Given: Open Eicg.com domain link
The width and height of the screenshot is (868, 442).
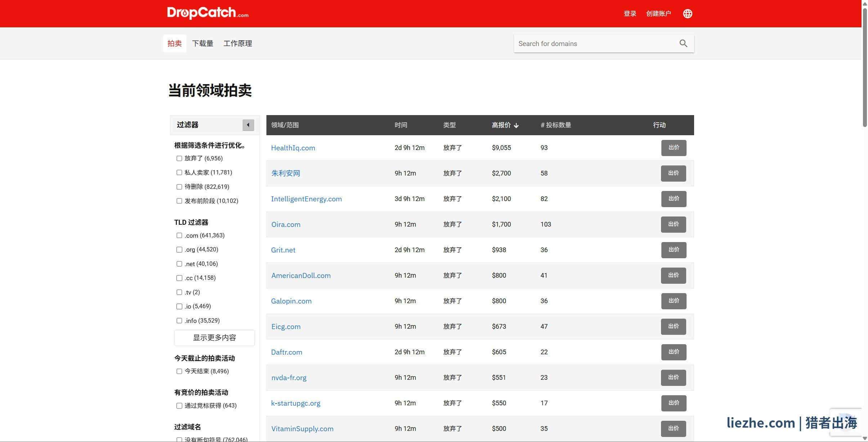Looking at the screenshot, I should [286, 327].
